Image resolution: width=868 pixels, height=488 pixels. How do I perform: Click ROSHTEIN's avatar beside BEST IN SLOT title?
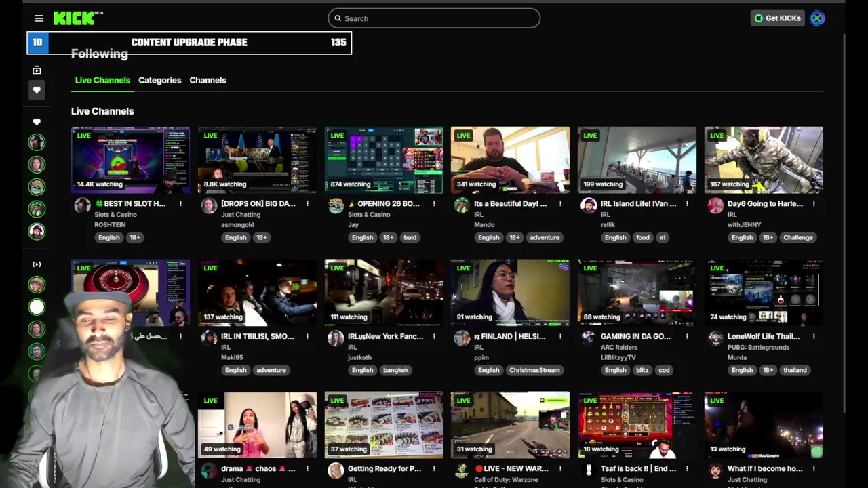(x=83, y=206)
